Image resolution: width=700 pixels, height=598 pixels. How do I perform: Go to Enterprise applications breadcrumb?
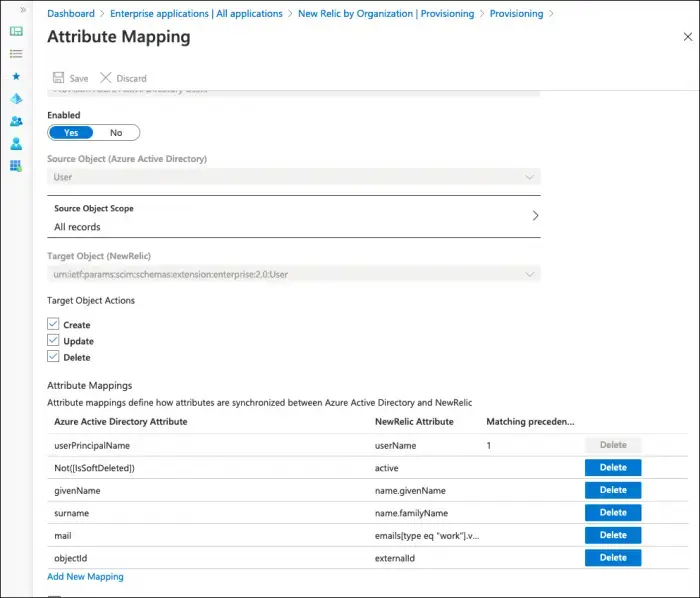pyautogui.click(x=197, y=14)
